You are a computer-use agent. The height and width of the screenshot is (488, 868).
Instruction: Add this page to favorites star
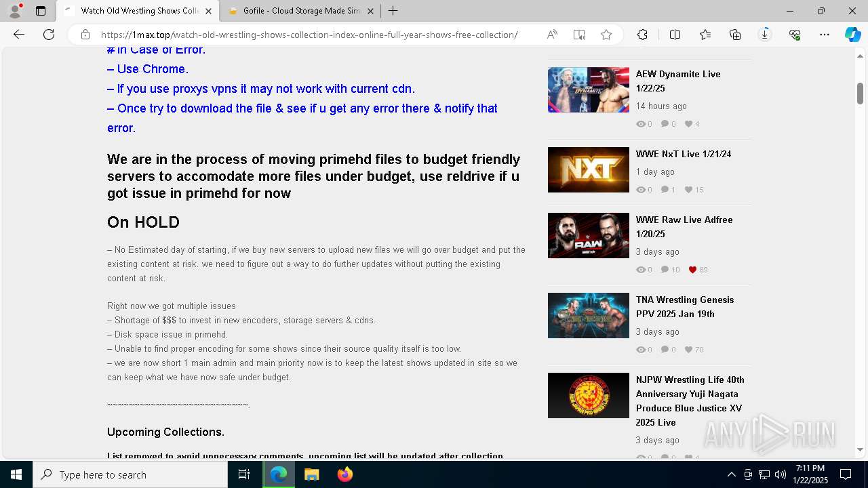(606, 35)
